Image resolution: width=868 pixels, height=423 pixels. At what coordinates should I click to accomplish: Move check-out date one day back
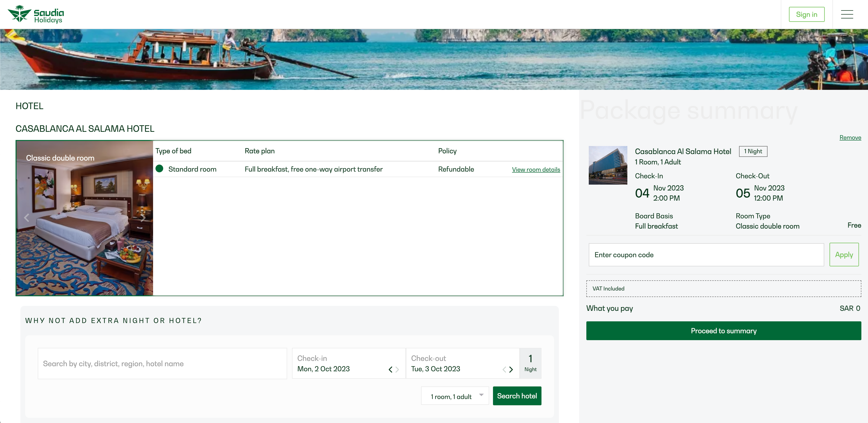tap(504, 369)
